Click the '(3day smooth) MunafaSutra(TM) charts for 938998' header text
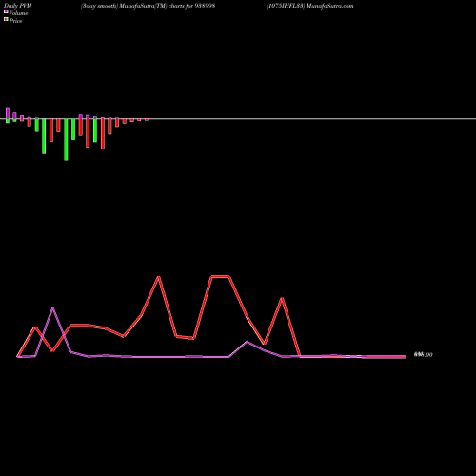476x476 pixels. pos(148,6)
